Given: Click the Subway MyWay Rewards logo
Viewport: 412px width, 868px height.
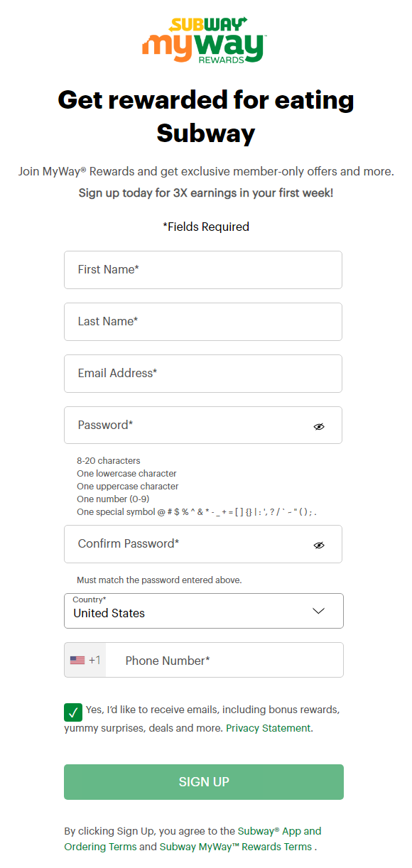Looking at the screenshot, I should tap(204, 40).
